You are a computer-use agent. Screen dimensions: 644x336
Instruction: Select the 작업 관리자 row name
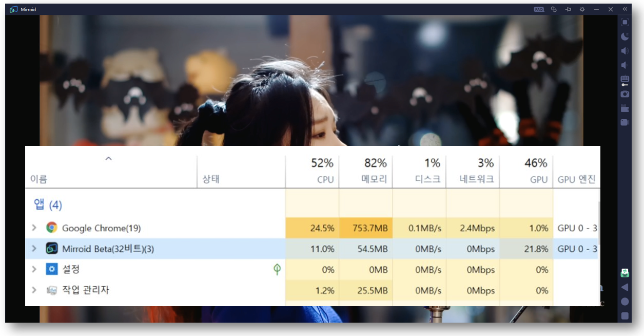86,290
